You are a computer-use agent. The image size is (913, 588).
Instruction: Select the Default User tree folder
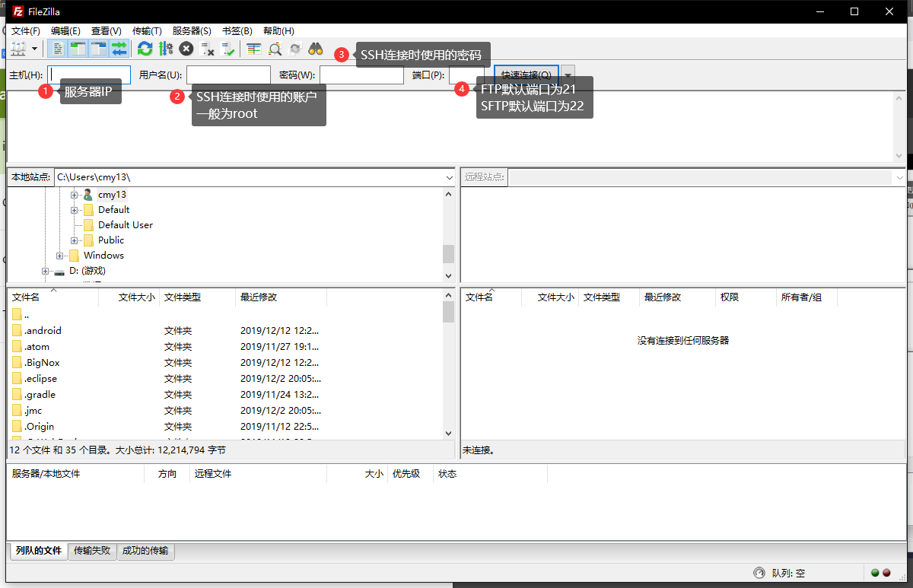click(x=126, y=225)
